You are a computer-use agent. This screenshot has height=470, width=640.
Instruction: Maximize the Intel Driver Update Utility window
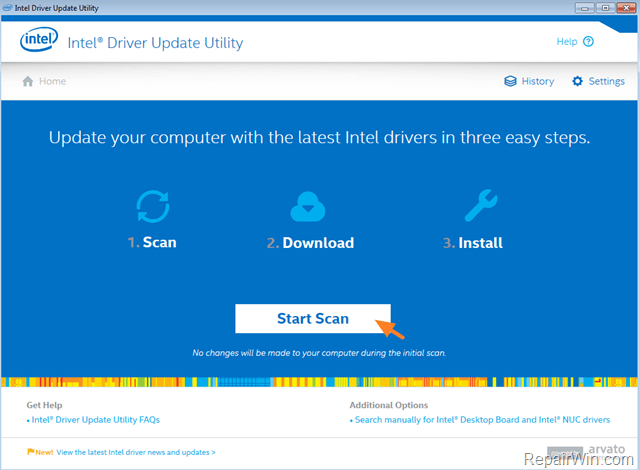point(605,8)
